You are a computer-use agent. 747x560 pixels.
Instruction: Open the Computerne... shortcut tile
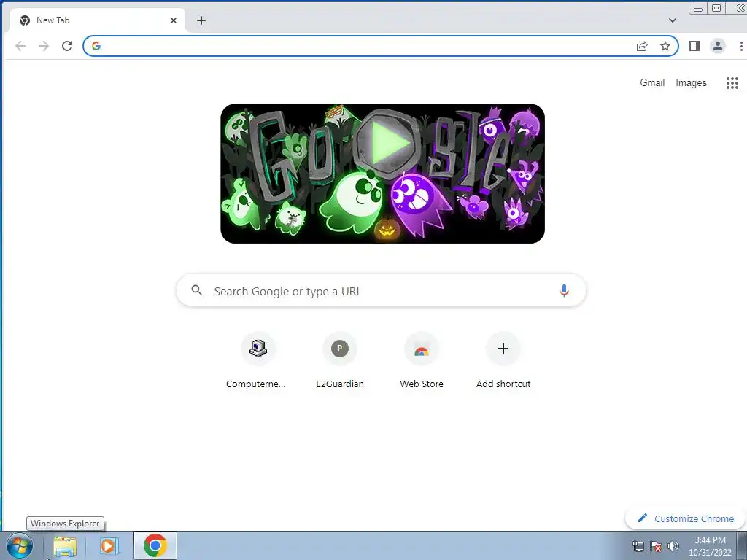[x=258, y=362]
